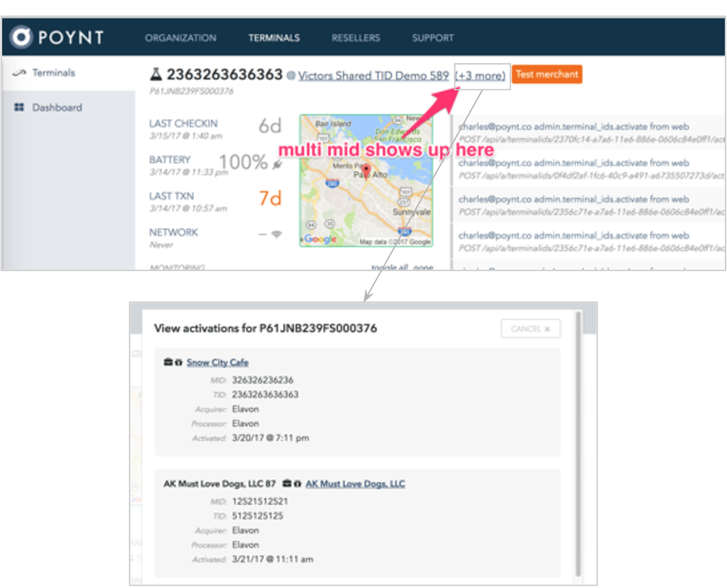Select the 3/20/17 @ 7:11 pm activation date
This screenshot has height=588, width=727.
click(270, 438)
